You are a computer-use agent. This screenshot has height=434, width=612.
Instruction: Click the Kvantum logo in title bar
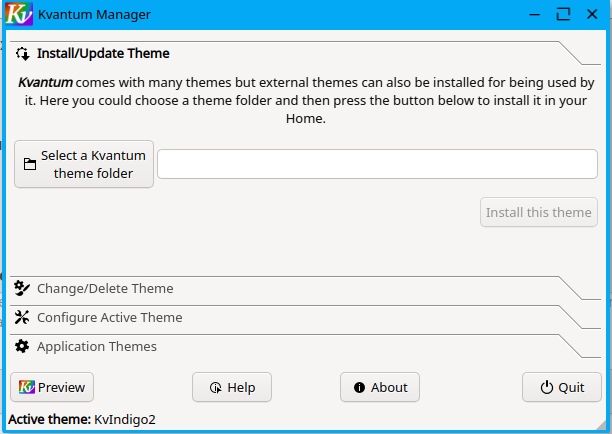[19, 14]
